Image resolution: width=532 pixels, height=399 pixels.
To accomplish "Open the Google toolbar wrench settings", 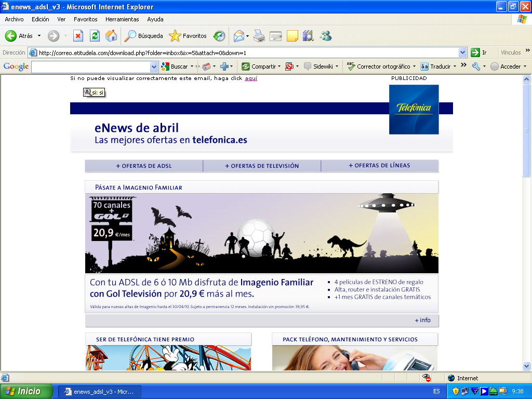I will coord(476,66).
